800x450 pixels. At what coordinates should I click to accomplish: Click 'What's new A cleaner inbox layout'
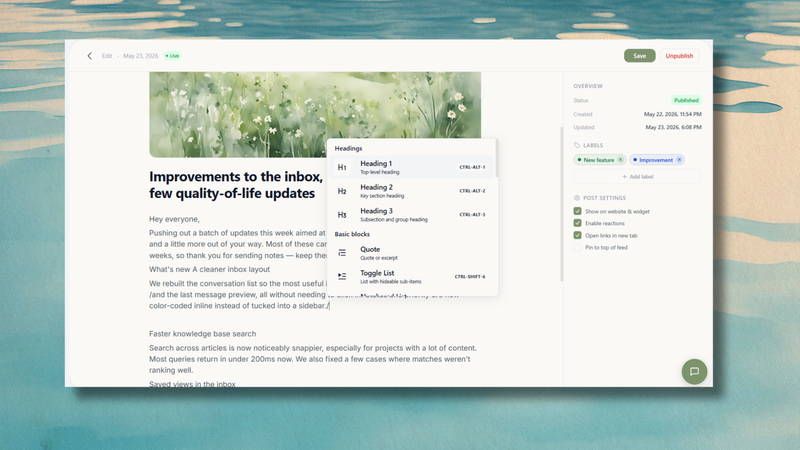[x=209, y=269]
